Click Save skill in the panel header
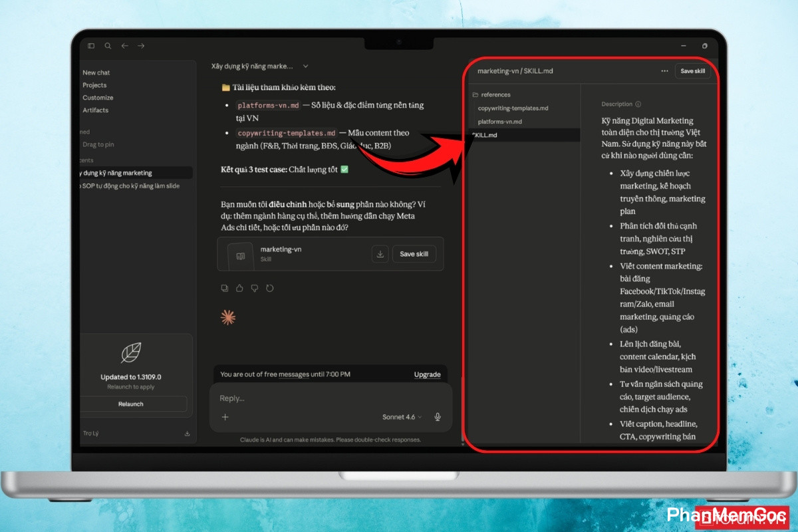Screen dimensions: 798x532 [x=693, y=70]
